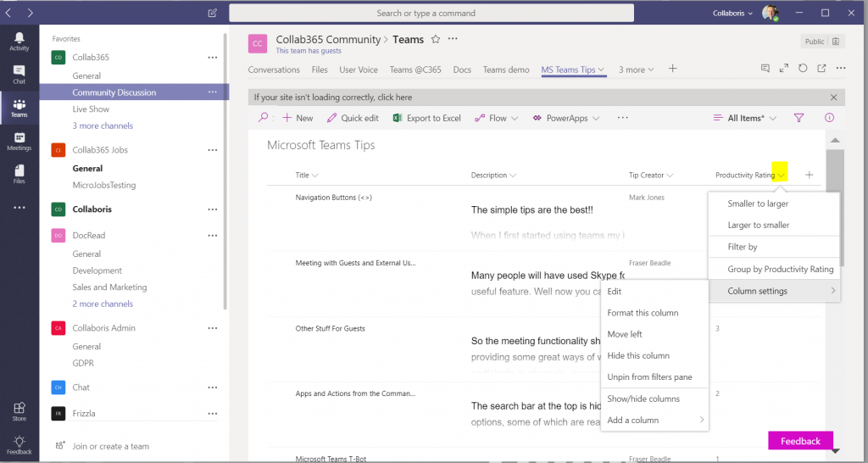Image resolution: width=868 pixels, height=463 pixels.
Task: Open options ellipsis for Collab365 Jobs team
Action: pos(213,149)
